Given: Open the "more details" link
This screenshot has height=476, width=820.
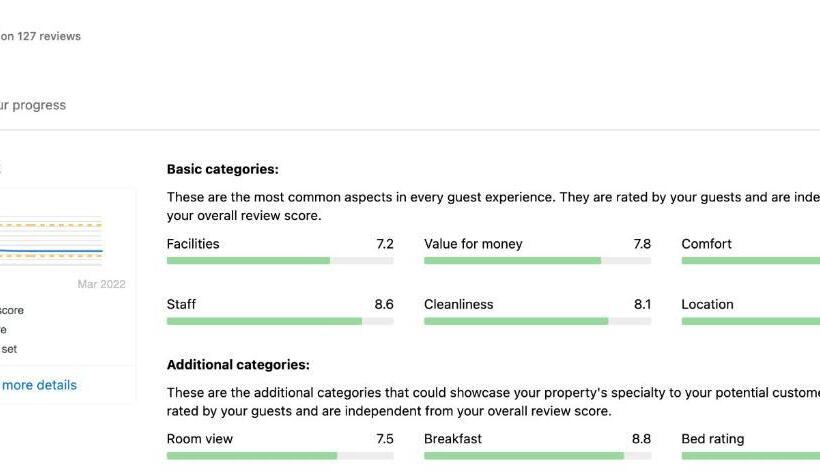Looking at the screenshot, I should [x=38, y=385].
